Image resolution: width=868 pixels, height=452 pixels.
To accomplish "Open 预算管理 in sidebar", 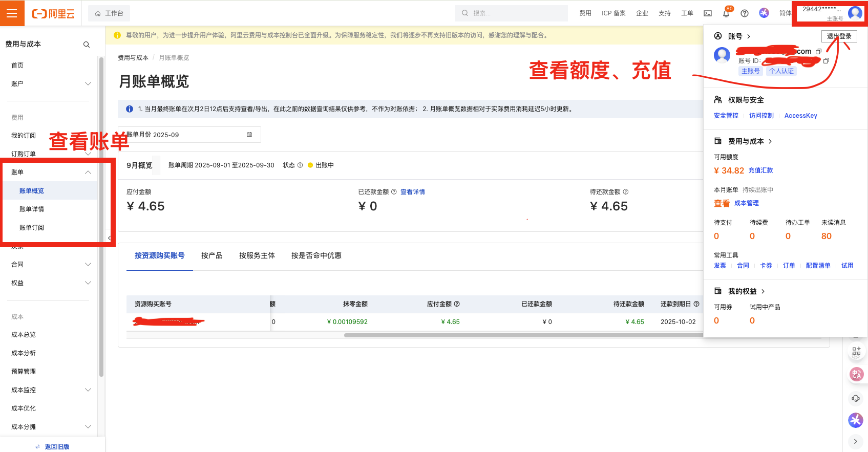I will [x=24, y=372].
